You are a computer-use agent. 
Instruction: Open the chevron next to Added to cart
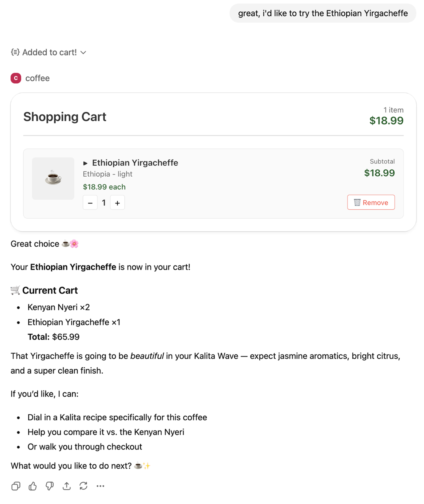83,52
